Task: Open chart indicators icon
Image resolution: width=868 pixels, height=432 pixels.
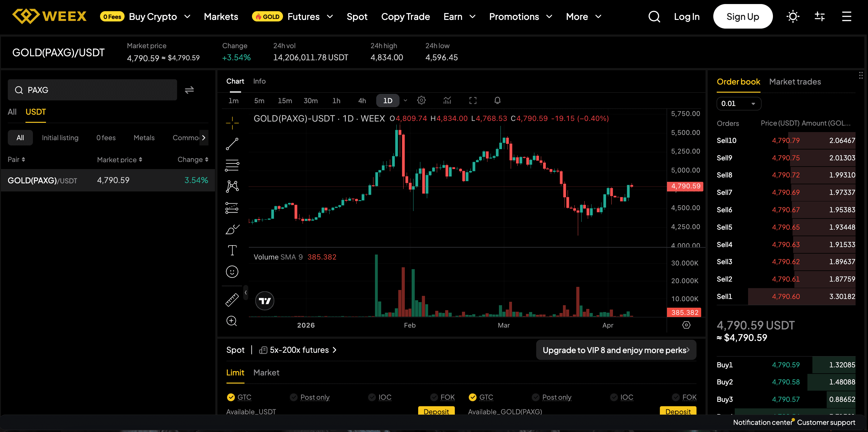Action: 447,100
